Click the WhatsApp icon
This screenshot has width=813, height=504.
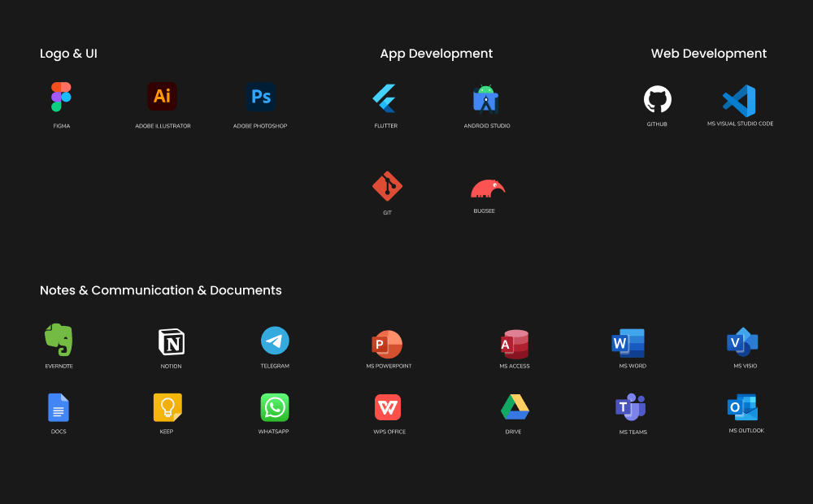(274, 407)
